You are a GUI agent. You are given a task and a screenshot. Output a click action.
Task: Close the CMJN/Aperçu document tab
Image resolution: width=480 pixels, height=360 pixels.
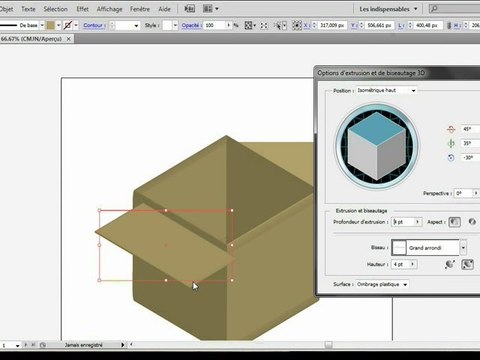pyautogui.click(x=69, y=39)
